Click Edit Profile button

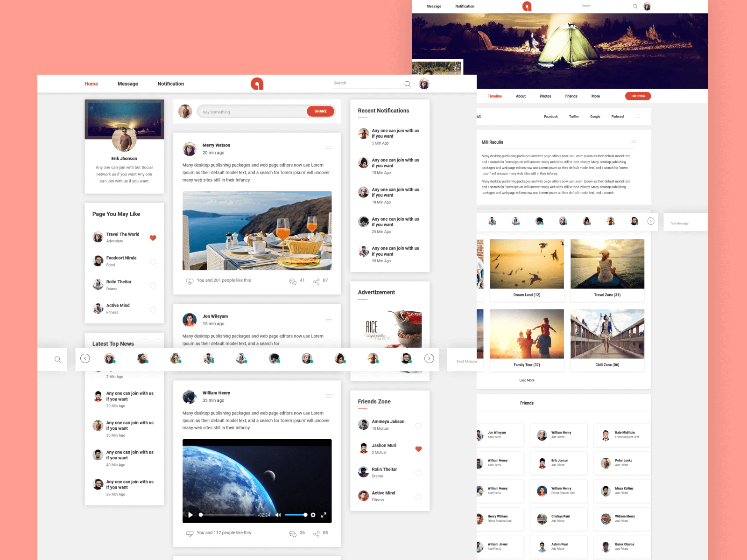638,96
